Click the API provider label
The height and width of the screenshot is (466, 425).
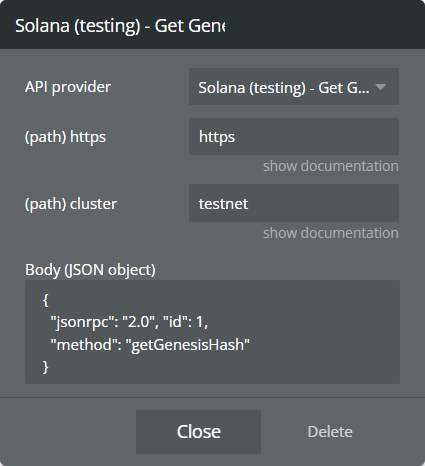(x=68, y=87)
